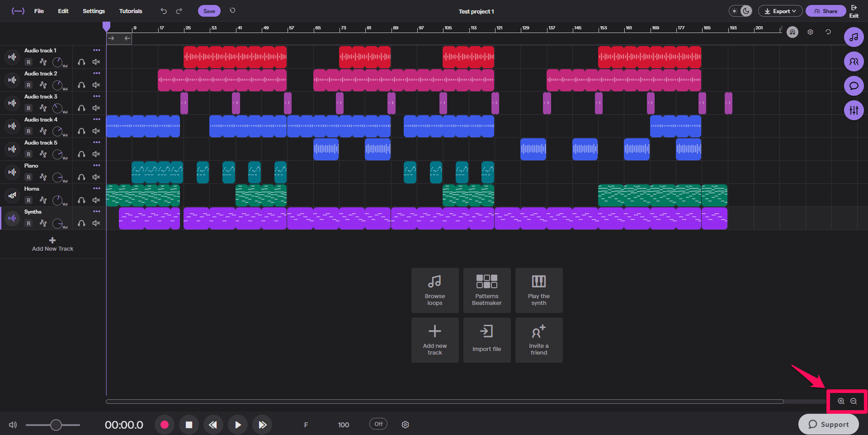Click the Invite a friend tile
Screen dimensions: 868x435
click(539, 340)
